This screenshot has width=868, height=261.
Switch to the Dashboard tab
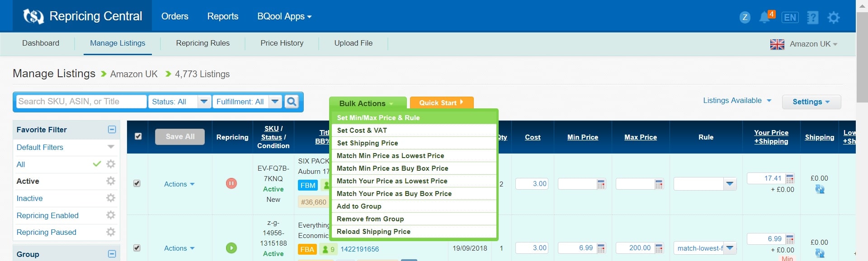(x=41, y=43)
